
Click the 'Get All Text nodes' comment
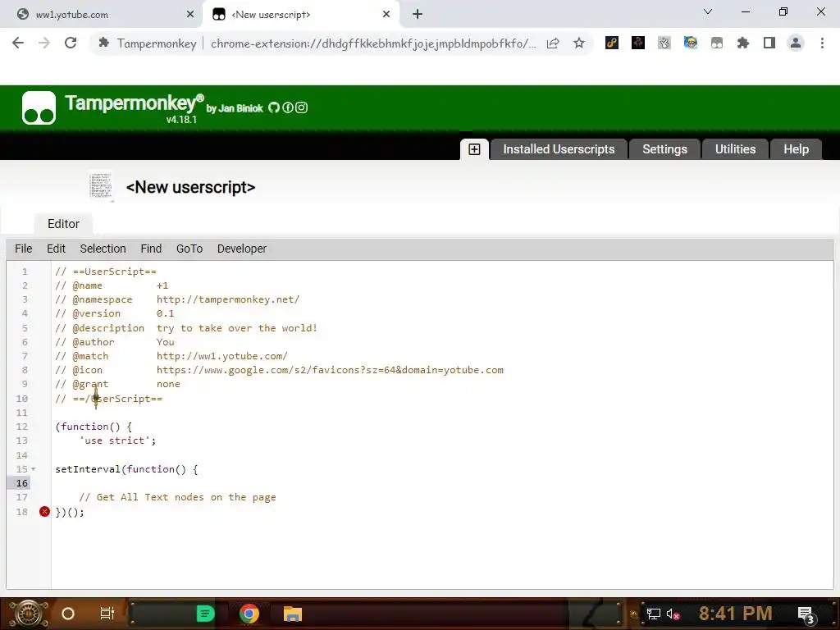[x=177, y=497]
